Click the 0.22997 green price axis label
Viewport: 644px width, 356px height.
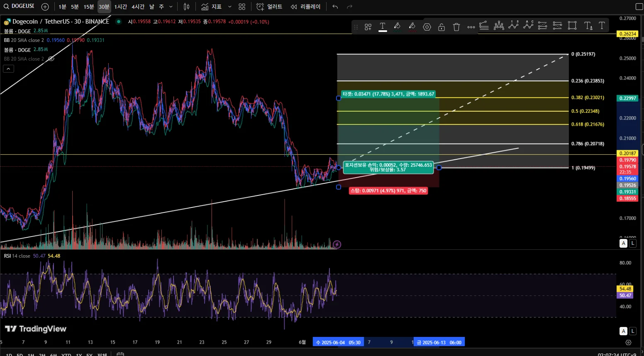[x=628, y=98]
